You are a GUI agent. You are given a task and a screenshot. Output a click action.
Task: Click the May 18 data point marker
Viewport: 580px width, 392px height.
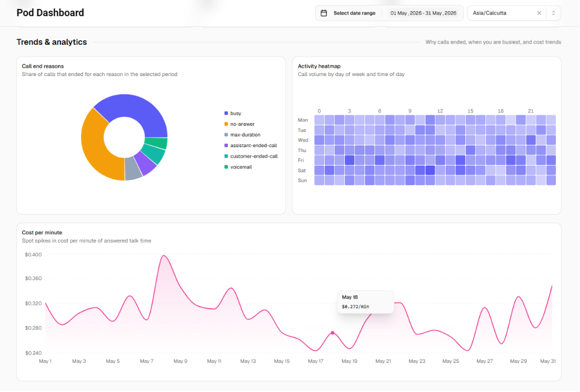coord(333,333)
